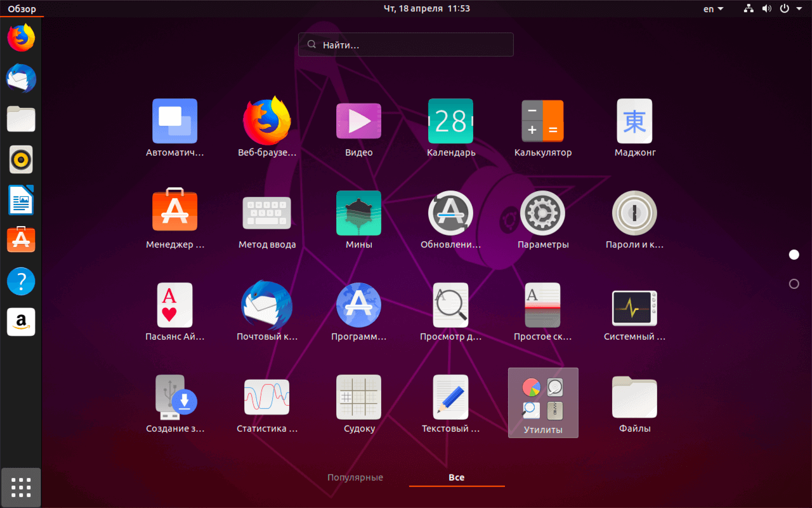The width and height of the screenshot is (812, 508).
Task: Launch the Мины game
Action: coord(358,220)
